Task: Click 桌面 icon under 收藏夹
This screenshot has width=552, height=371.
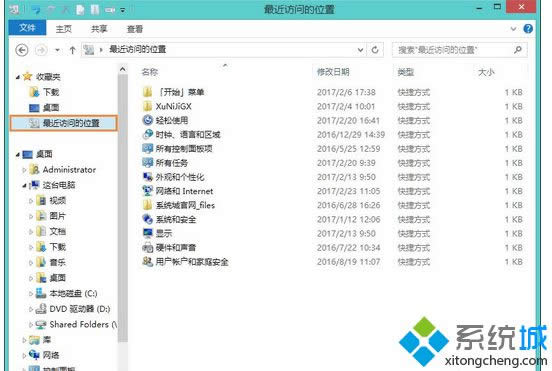Action: click(x=34, y=108)
